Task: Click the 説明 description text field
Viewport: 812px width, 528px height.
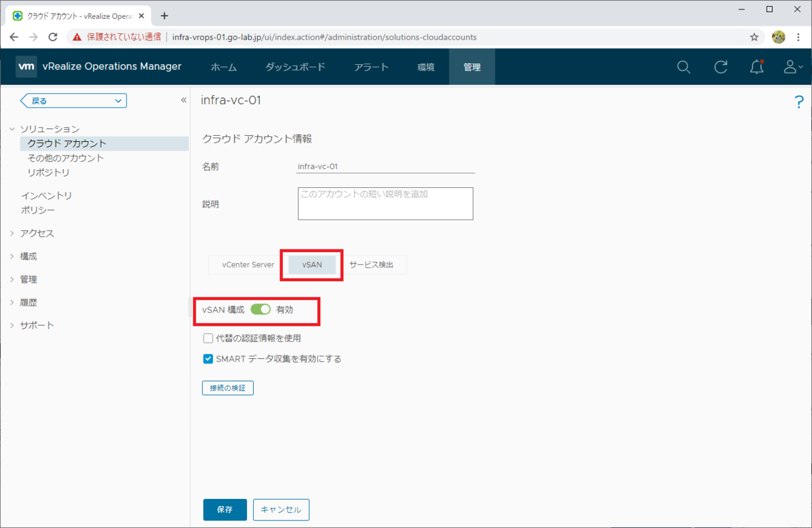Action: 385,203
